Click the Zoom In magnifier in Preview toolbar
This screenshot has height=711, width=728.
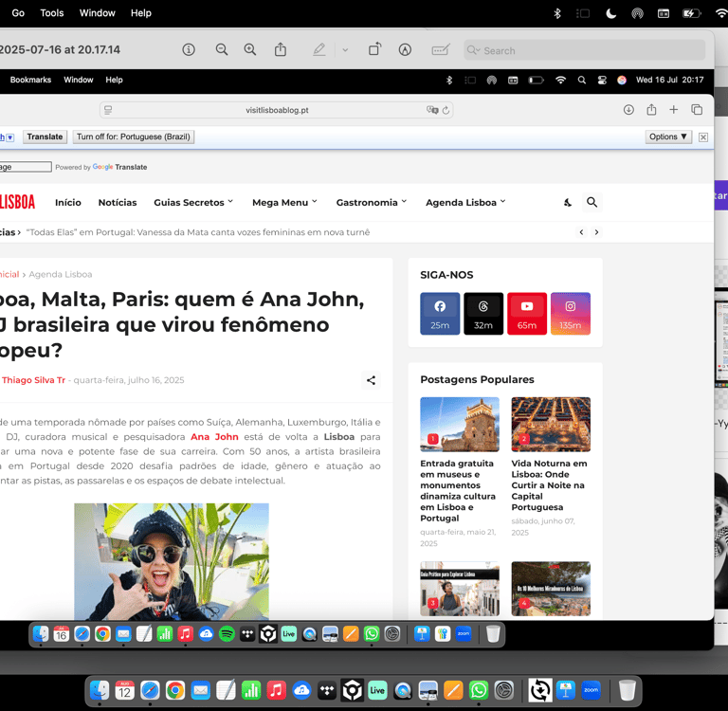coord(250,49)
